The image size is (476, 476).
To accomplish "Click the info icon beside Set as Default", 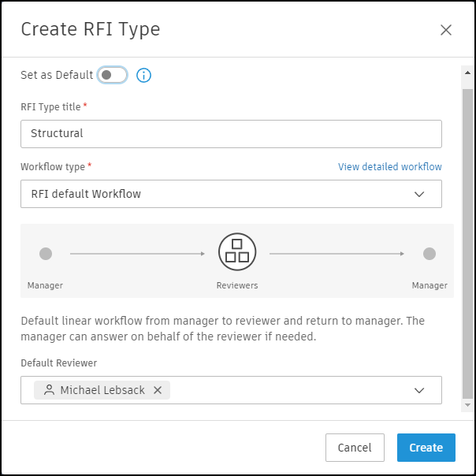I will pyautogui.click(x=143, y=75).
